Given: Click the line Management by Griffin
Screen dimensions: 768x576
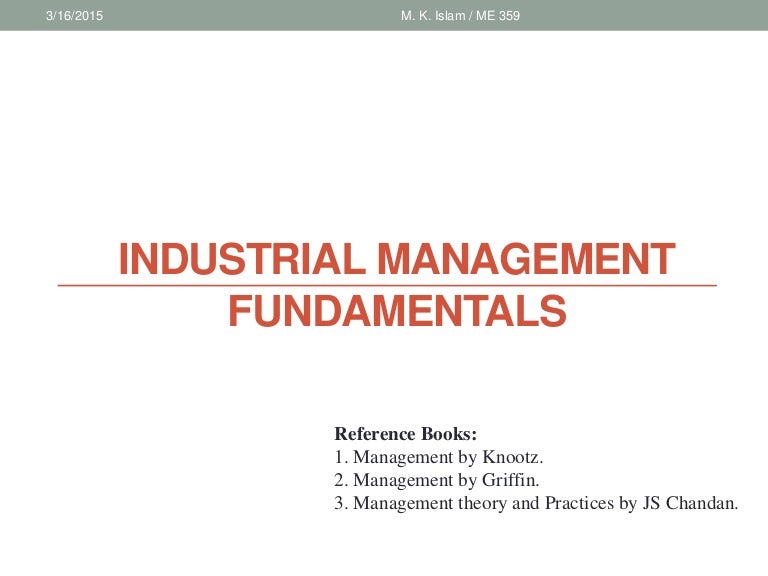Looking at the screenshot, I should pos(436,480).
